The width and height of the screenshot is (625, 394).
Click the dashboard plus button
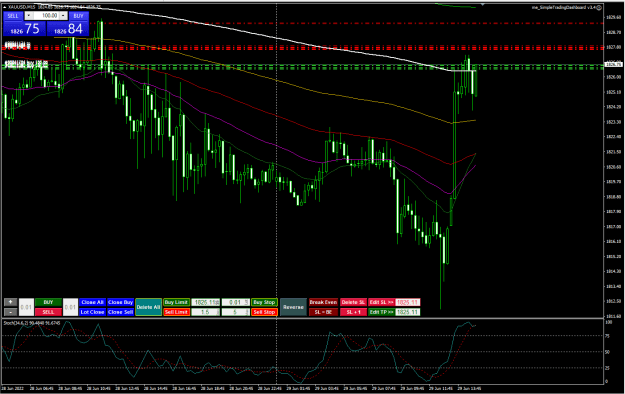pos(10,302)
